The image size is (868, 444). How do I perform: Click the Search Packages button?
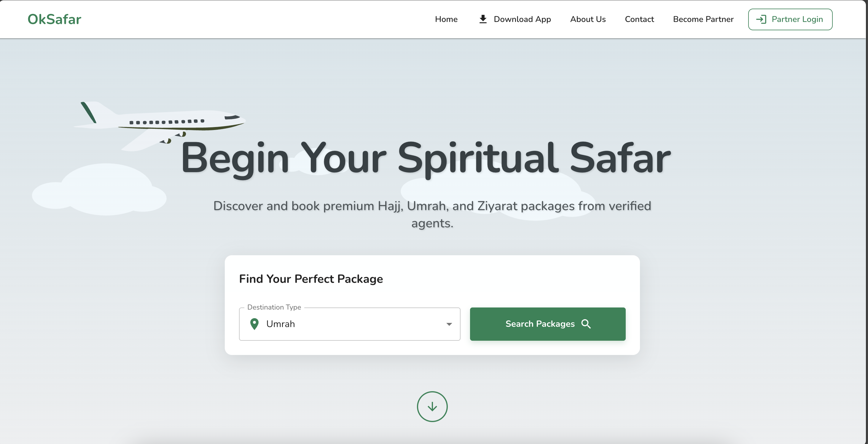pos(547,324)
